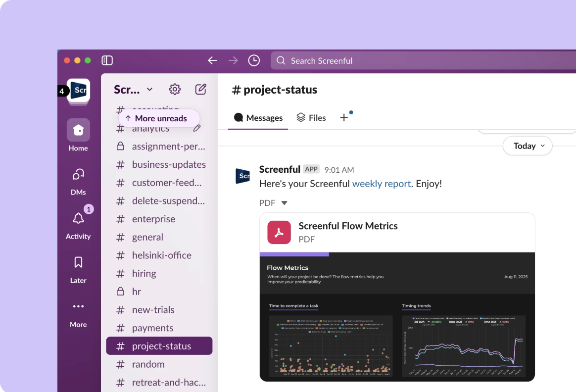The width and height of the screenshot is (576, 392).
Task: Open the weekly report link
Action: [x=382, y=183]
